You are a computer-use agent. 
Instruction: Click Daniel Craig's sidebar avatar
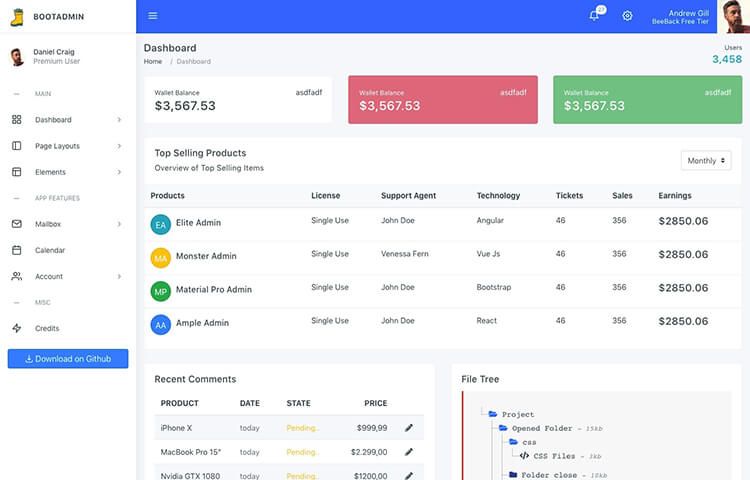(x=17, y=56)
